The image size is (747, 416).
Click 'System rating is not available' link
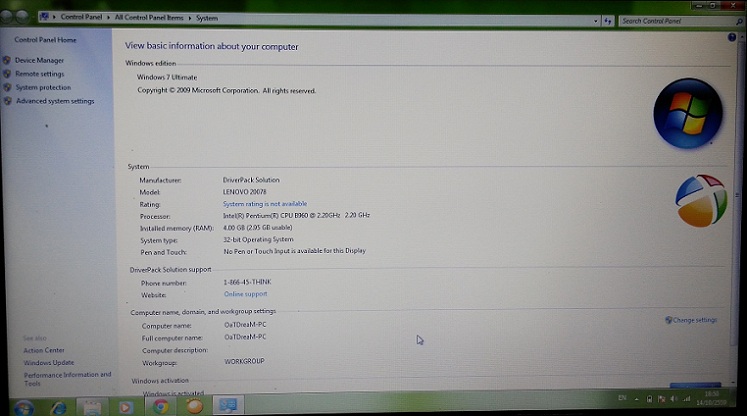[x=265, y=204]
